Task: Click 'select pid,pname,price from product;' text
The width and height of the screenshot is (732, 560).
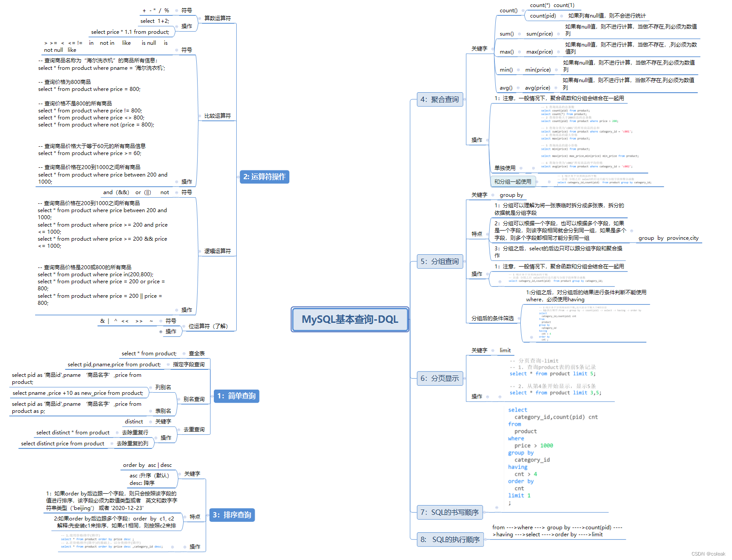Action: (114, 365)
